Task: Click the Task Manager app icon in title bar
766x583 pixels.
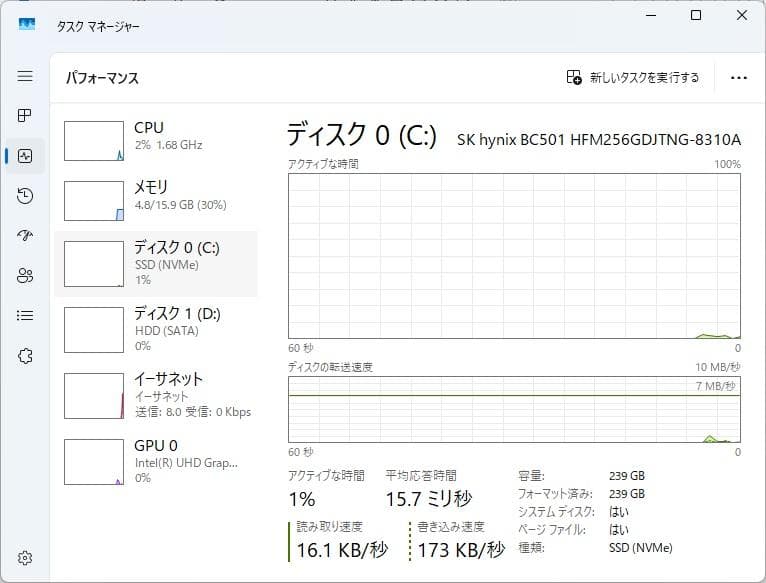Action: pos(26,24)
